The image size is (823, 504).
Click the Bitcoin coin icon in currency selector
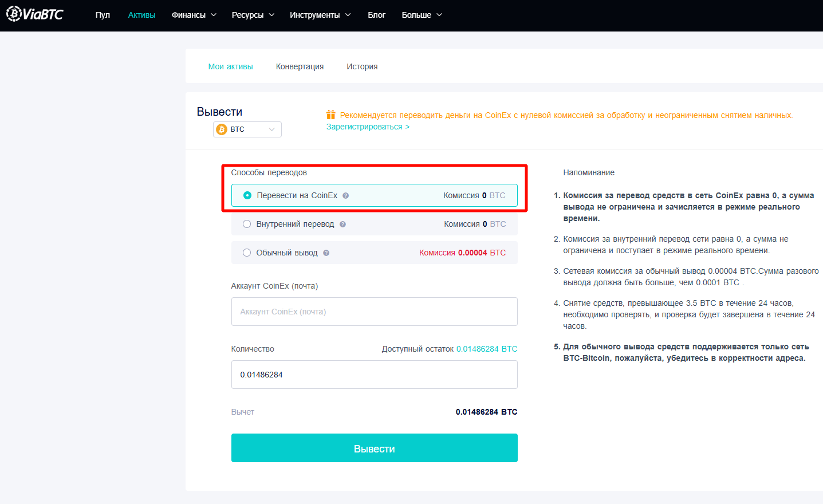[222, 129]
